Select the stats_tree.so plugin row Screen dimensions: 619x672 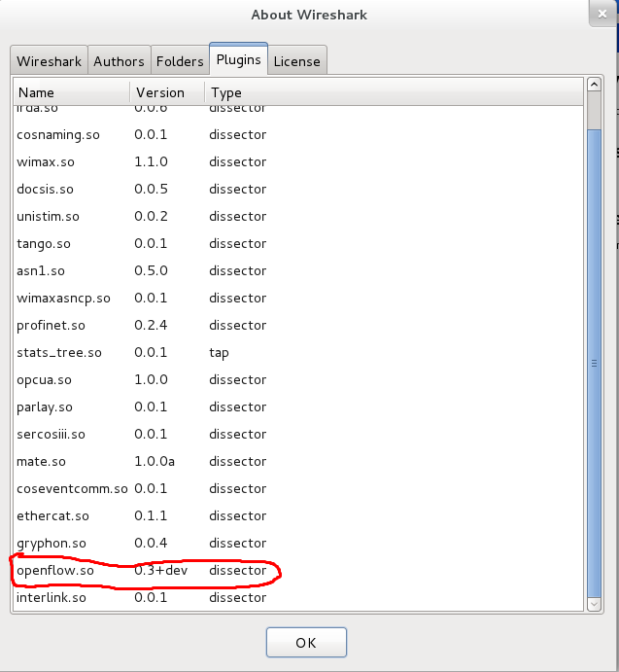click(x=298, y=352)
